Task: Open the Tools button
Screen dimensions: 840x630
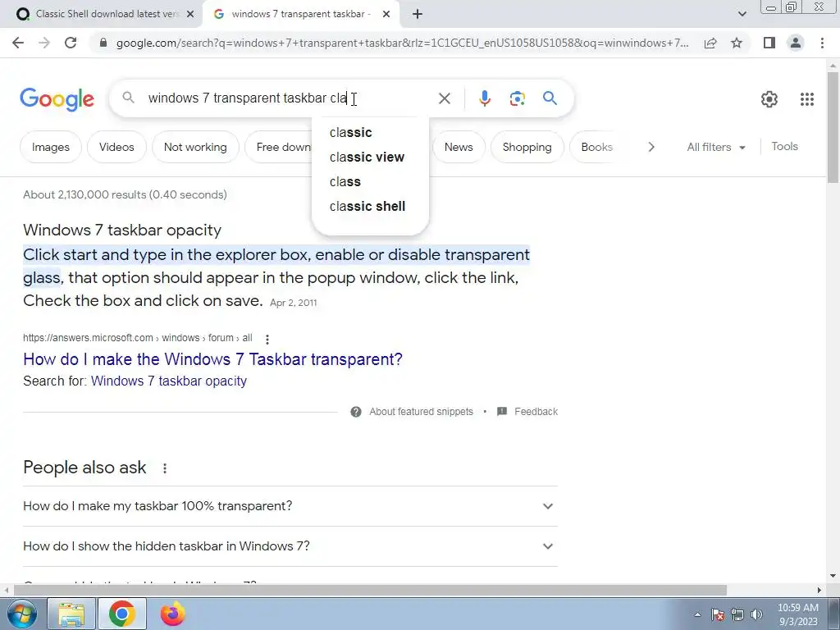Action: (x=784, y=146)
